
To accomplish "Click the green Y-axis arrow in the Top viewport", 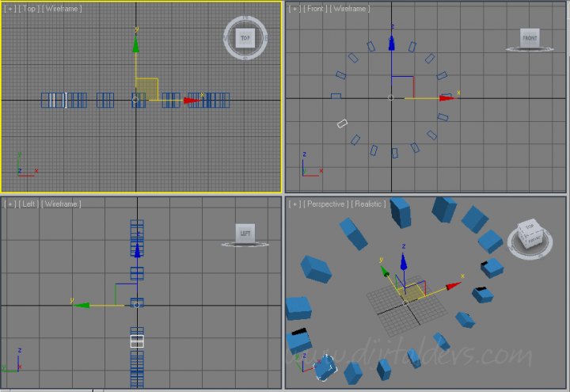I will tap(136, 45).
